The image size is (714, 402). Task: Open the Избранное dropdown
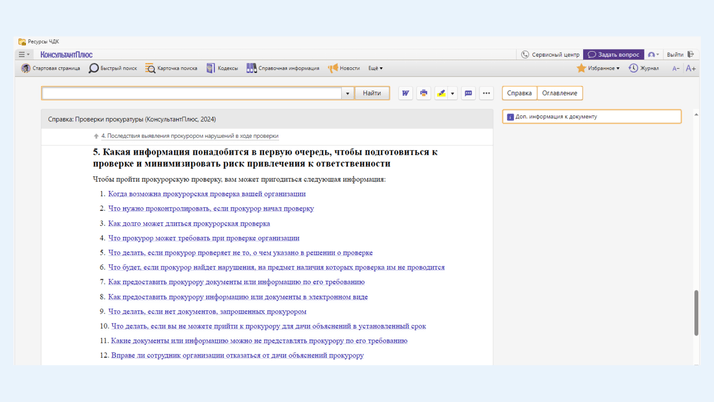click(x=598, y=68)
